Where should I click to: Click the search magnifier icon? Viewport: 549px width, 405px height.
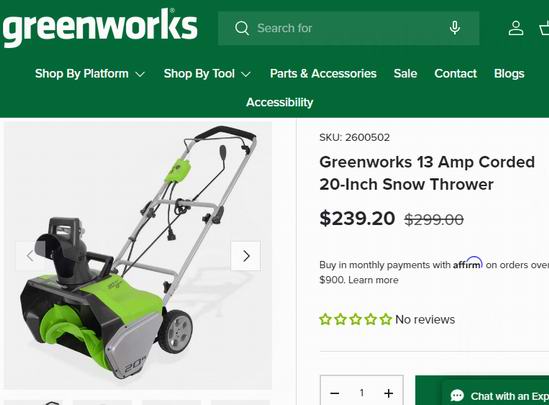[242, 28]
